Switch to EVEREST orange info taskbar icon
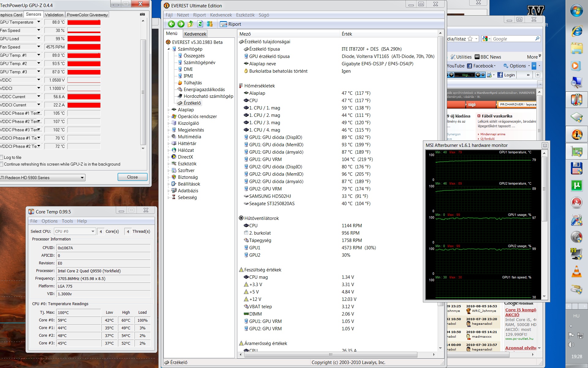This screenshot has height=368, width=588. [576, 134]
